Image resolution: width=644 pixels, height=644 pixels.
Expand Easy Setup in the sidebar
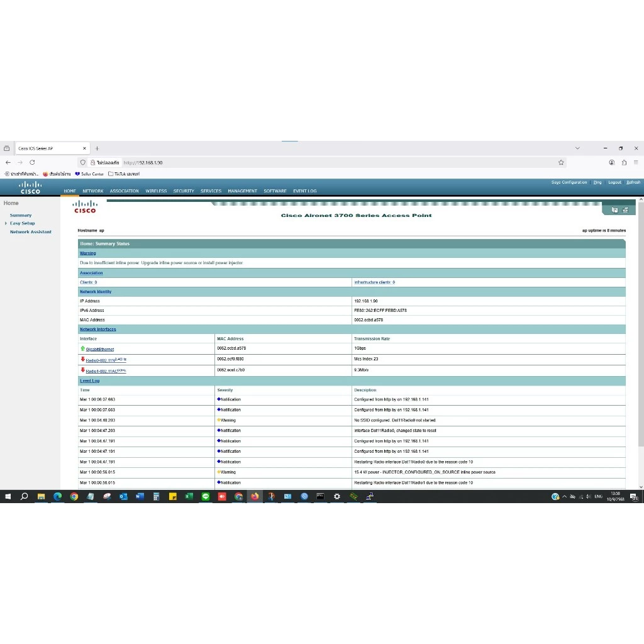tap(22, 223)
